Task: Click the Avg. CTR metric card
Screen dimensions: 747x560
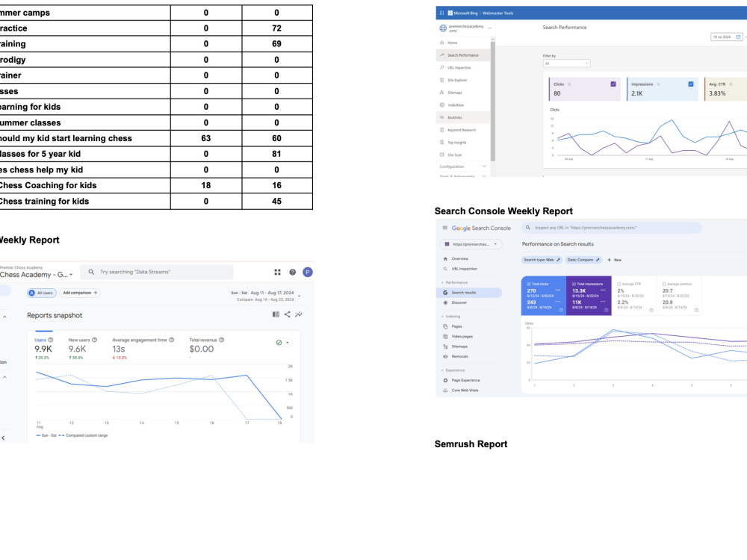Action: pos(725,89)
